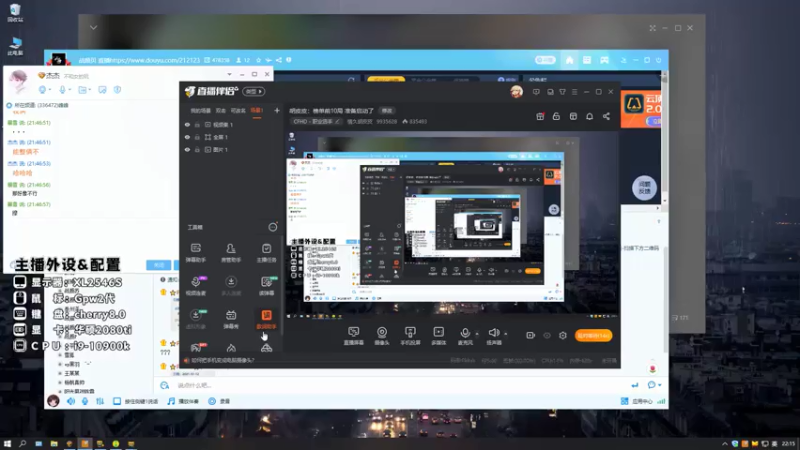Open the Douyu home icon
Viewport: 800px width, 450px height.
click(569, 60)
